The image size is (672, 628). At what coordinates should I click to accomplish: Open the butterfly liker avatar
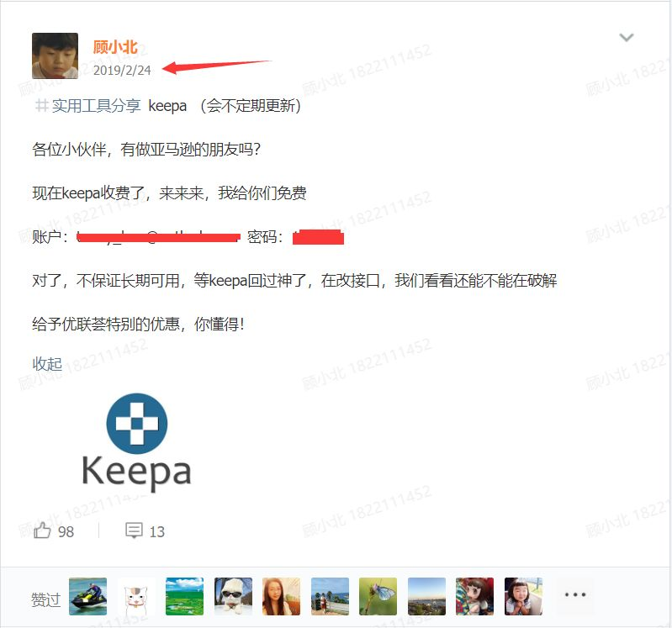(x=378, y=596)
